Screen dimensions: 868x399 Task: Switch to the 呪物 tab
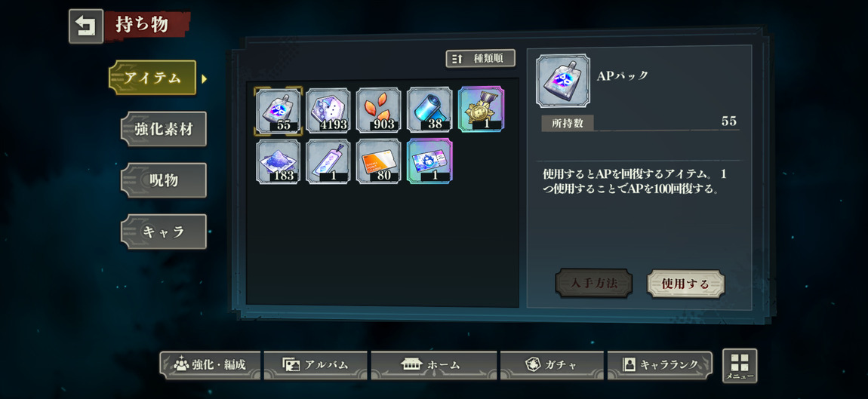click(x=163, y=180)
